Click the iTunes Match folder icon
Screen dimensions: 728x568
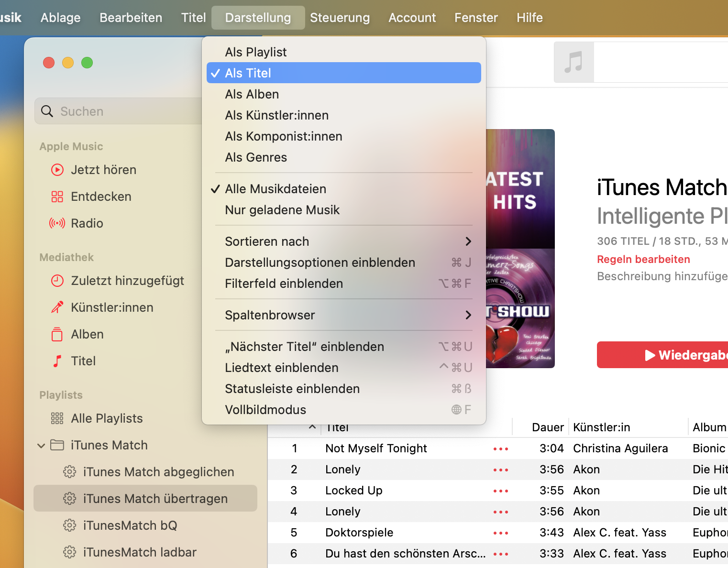57,445
